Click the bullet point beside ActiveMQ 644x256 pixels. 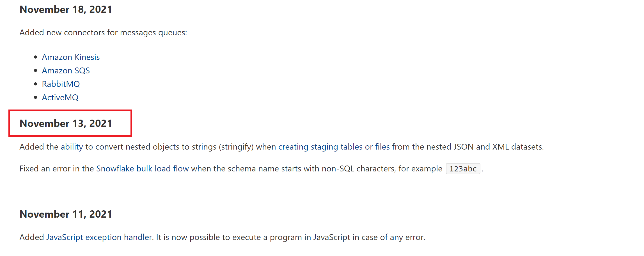[35, 97]
